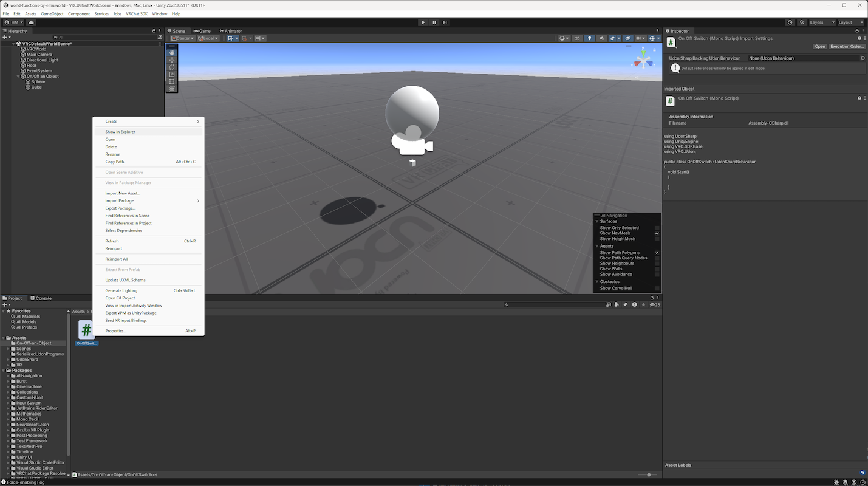
Task: Select the Move tool in Scene toolbar
Action: coord(172,60)
